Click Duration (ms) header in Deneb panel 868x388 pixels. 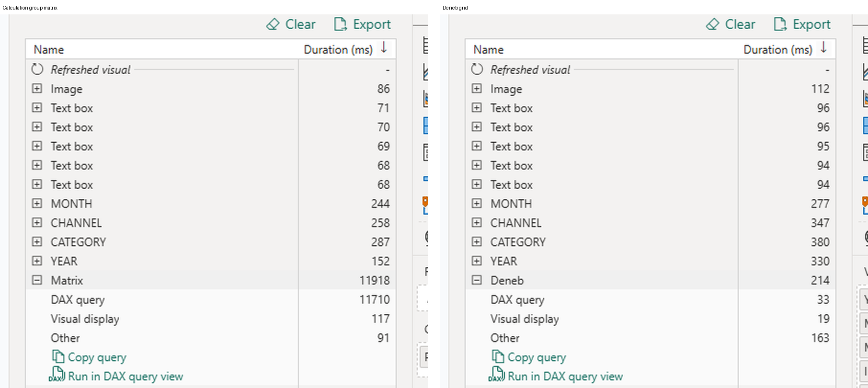point(778,50)
